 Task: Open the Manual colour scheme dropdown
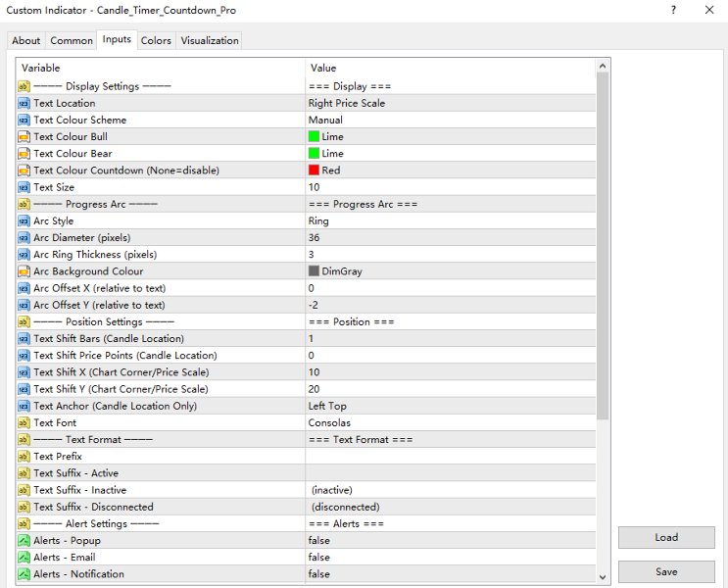pyautogui.click(x=451, y=120)
